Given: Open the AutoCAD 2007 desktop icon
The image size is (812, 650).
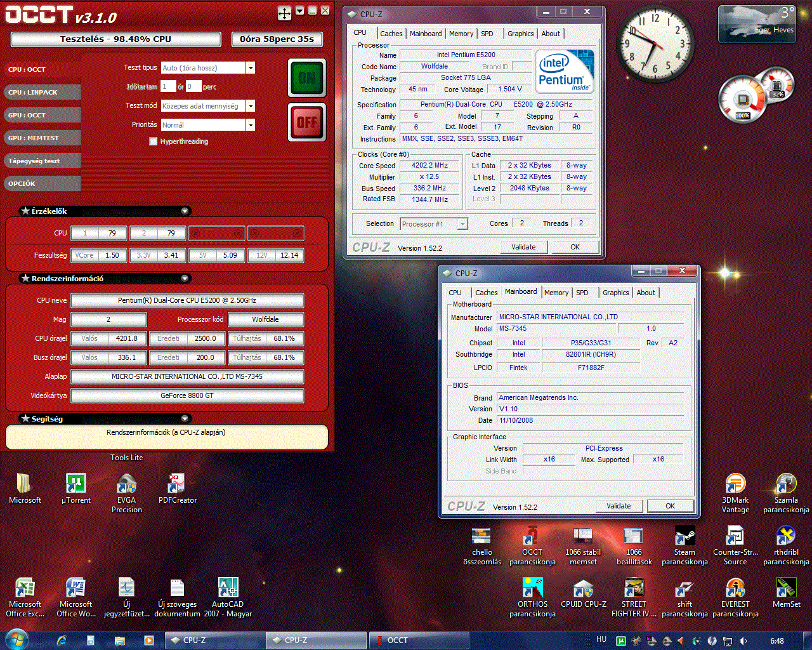Looking at the screenshot, I should [228, 597].
